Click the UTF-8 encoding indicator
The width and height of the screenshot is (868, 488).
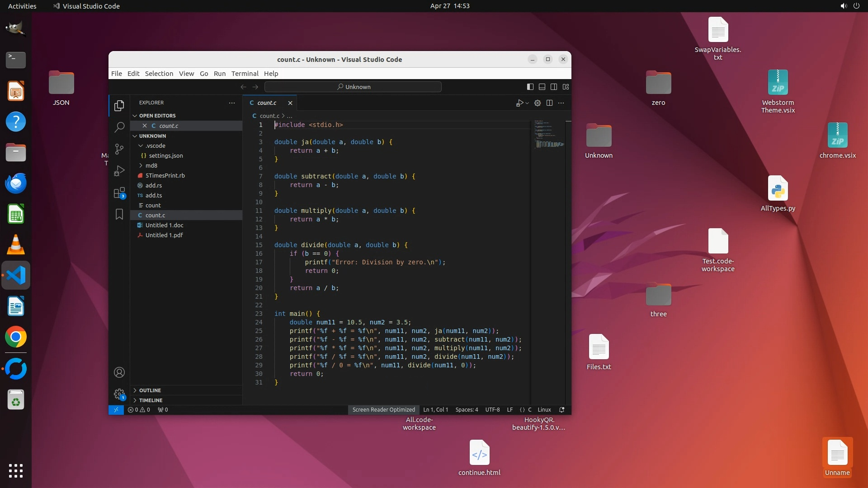[492, 410]
